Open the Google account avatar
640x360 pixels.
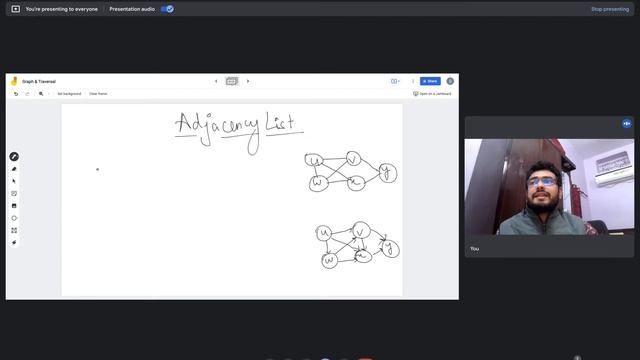[450, 81]
